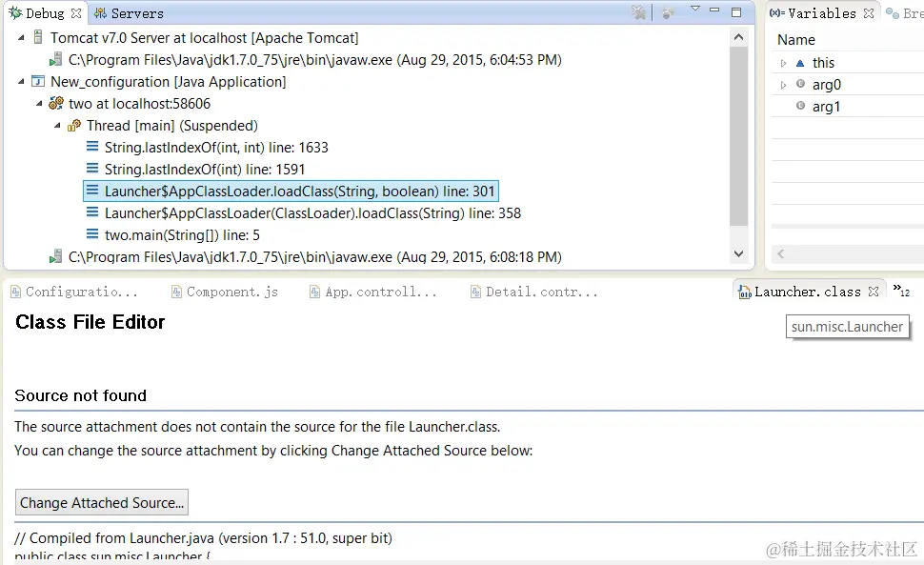Image resolution: width=924 pixels, height=565 pixels.
Task: Expand the 'this' variable
Action: (783, 63)
